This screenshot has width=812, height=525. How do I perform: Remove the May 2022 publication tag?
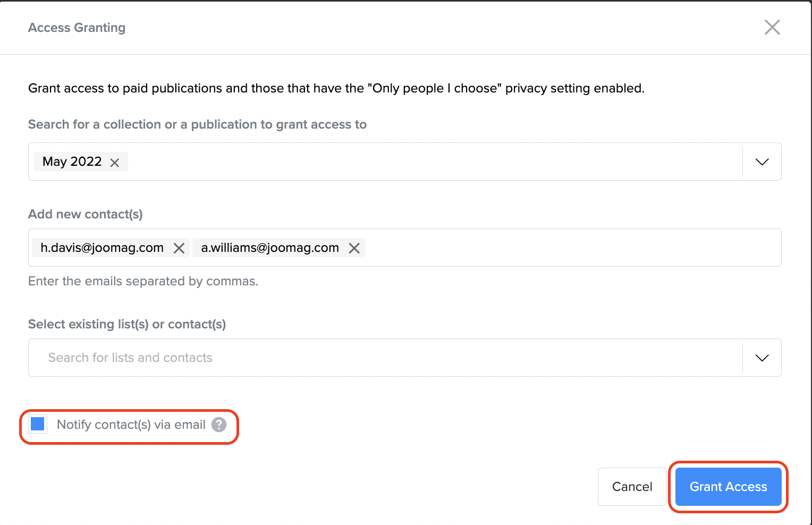[x=115, y=163]
